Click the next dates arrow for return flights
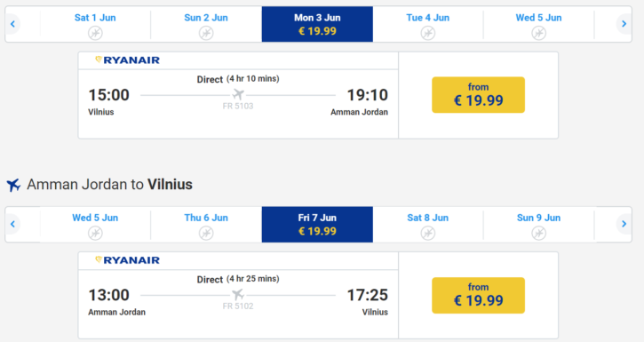The width and height of the screenshot is (644, 342). click(624, 224)
